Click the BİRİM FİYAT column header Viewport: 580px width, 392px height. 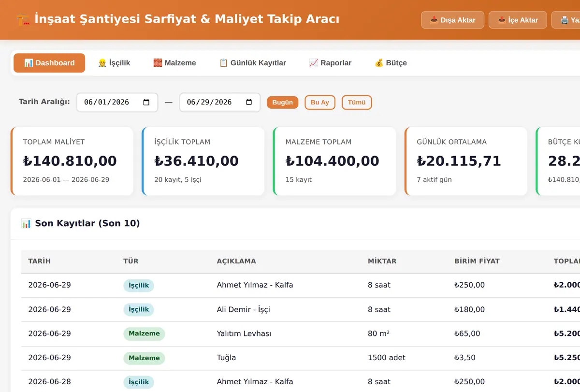[477, 261]
